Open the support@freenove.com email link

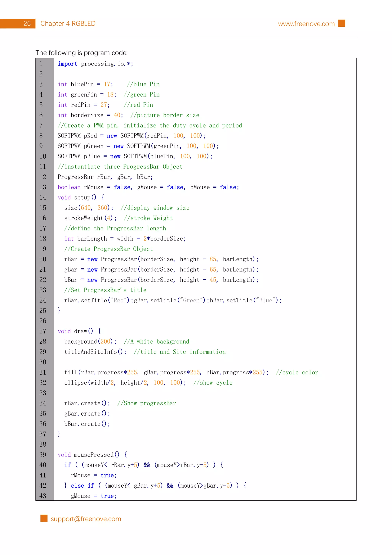[x=86, y=519]
